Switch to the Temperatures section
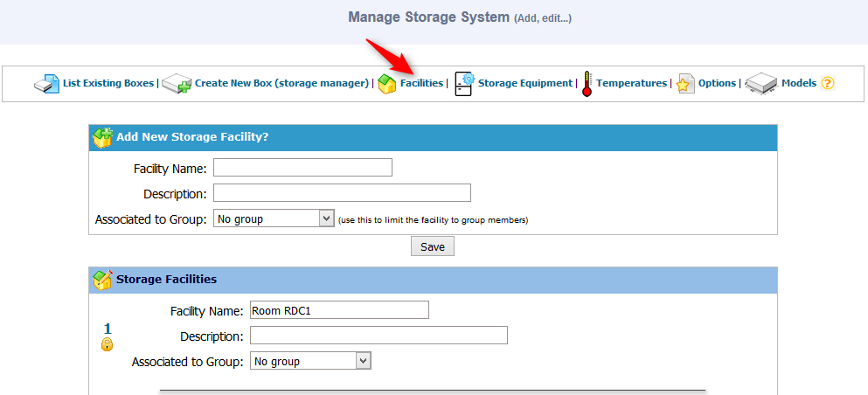868x395 pixels. tap(631, 83)
